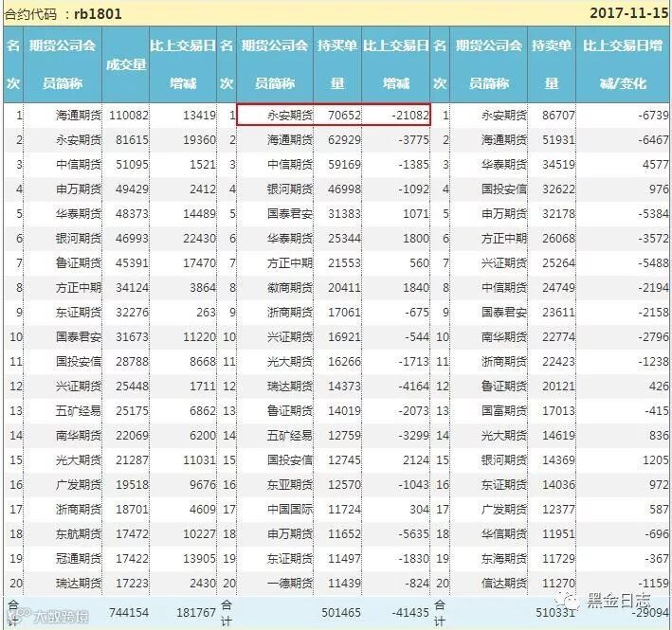672x630 pixels.
Task: Click short position value 32622
Action: pos(558,189)
